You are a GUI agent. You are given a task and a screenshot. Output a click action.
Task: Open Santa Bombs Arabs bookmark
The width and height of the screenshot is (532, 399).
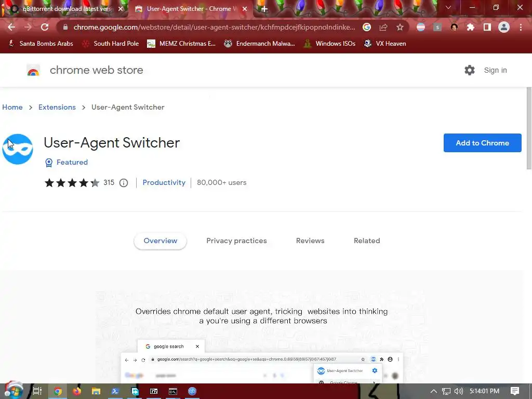pyautogui.click(x=41, y=44)
